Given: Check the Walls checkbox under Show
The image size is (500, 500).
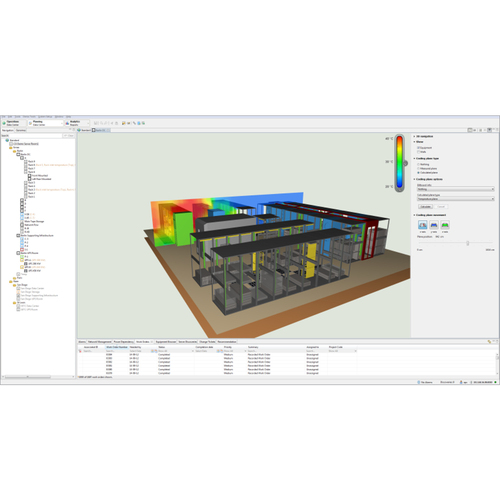Looking at the screenshot, I should [x=418, y=152].
